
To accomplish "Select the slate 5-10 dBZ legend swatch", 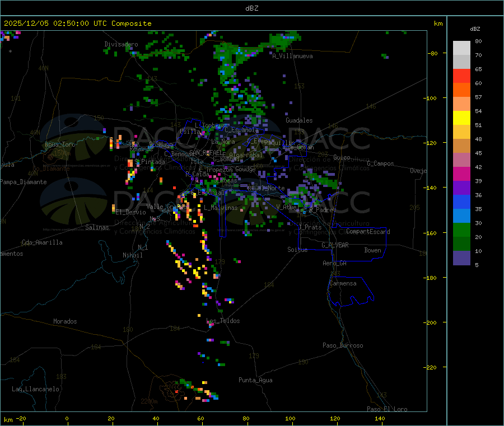I will tap(461, 258).
